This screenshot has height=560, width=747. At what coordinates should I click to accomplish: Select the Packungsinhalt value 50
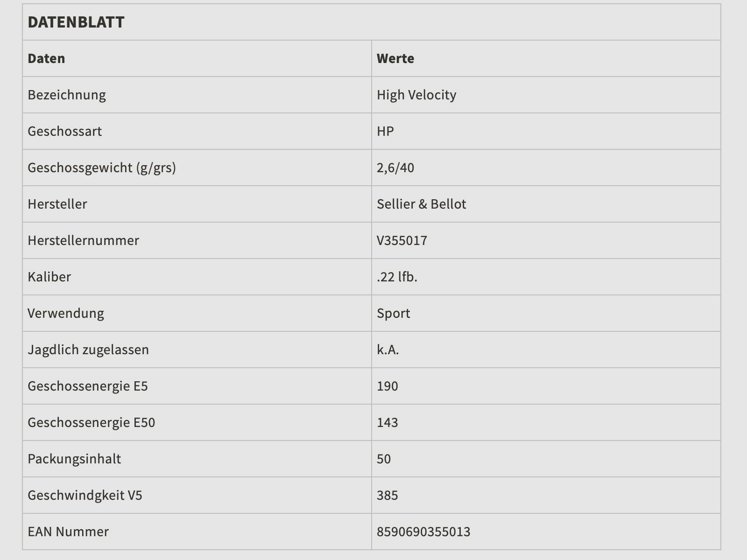pyautogui.click(x=384, y=459)
